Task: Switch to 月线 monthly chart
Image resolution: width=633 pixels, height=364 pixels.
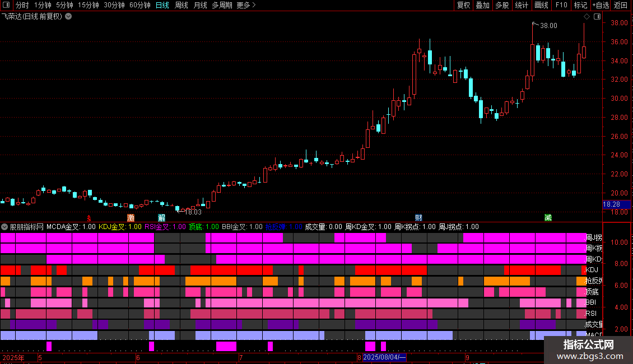Action: 200,5
